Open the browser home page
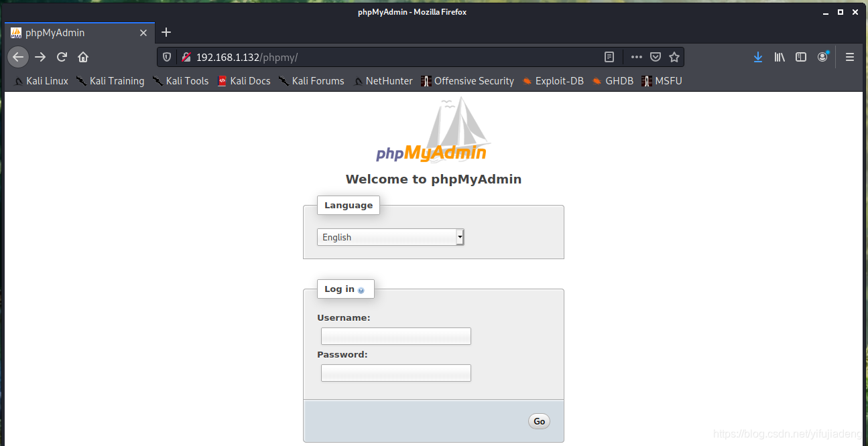 pos(83,57)
